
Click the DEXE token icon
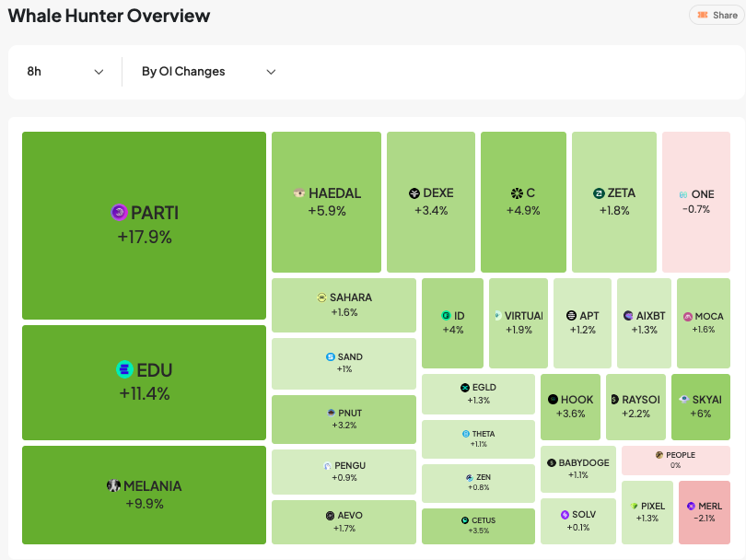click(414, 193)
